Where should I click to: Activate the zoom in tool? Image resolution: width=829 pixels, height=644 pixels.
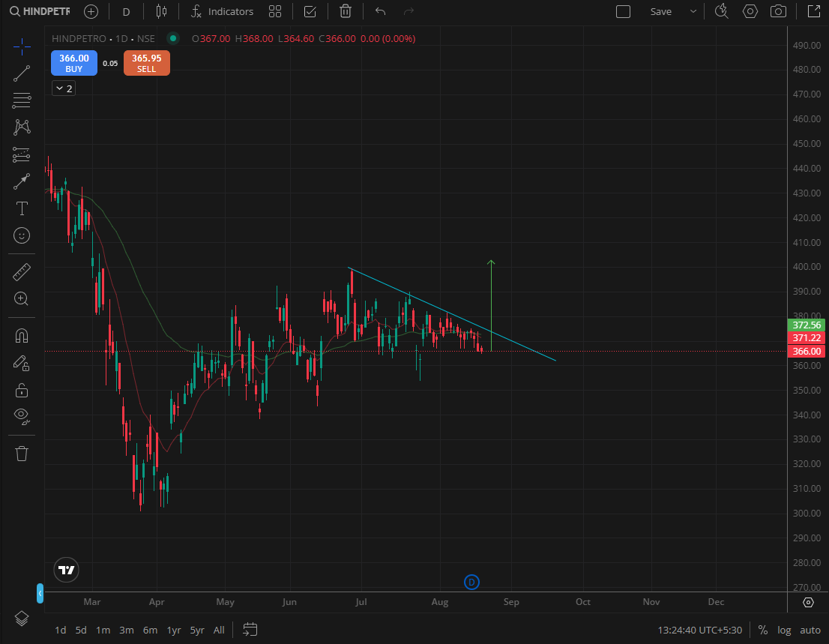click(x=22, y=298)
